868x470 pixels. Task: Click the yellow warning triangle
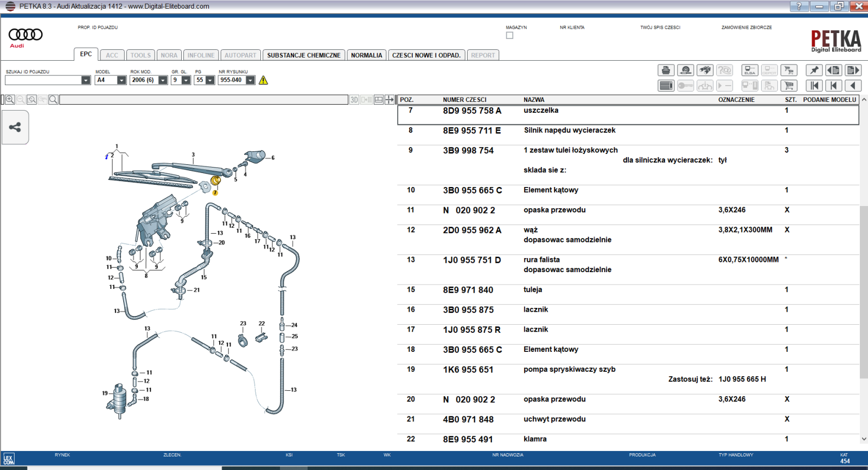point(264,80)
